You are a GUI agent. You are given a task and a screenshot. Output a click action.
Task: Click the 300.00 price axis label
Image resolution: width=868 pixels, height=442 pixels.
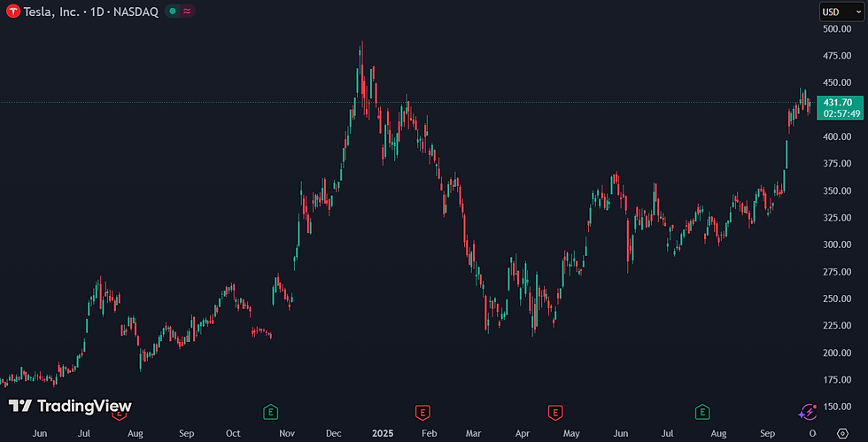click(837, 244)
